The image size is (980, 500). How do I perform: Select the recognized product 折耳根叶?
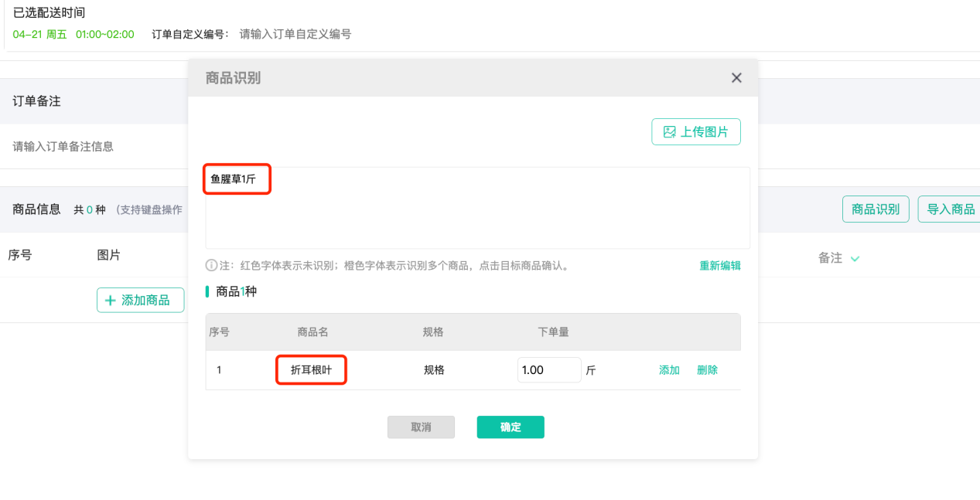(311, 370)
